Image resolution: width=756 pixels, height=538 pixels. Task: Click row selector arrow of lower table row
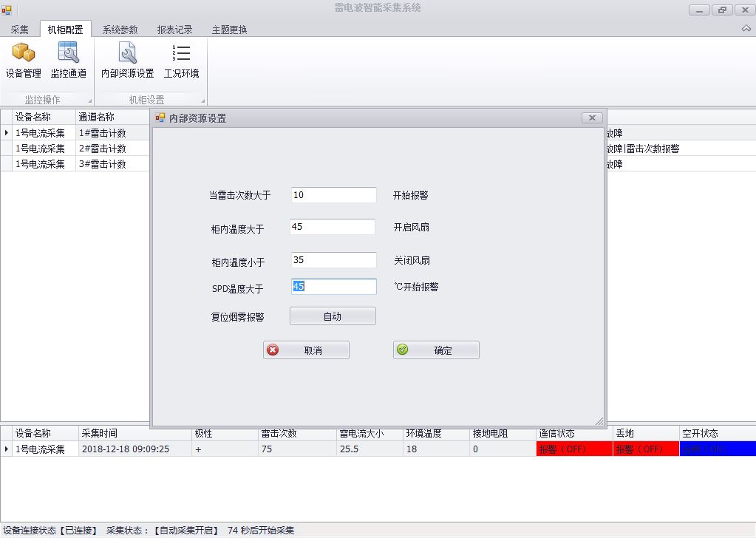tap(6, 449)
